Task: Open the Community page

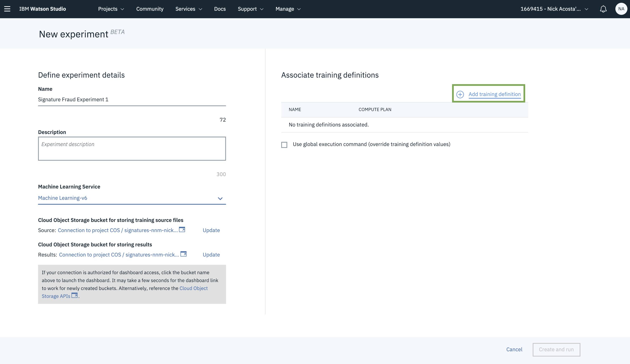Action: tap(150, 9)
